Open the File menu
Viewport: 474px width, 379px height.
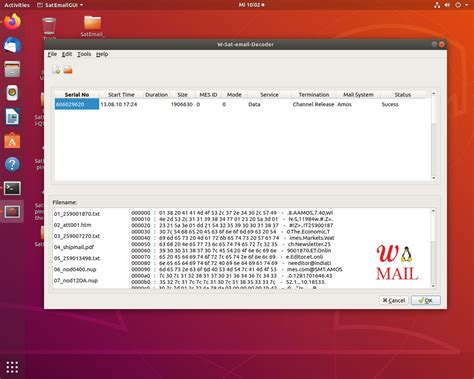[x=52, y=54]
